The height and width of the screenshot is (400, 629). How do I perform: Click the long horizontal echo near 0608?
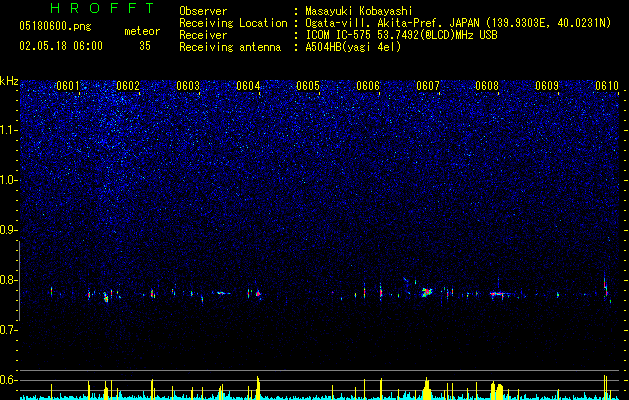pyautogui.click(x=500, y=294)
